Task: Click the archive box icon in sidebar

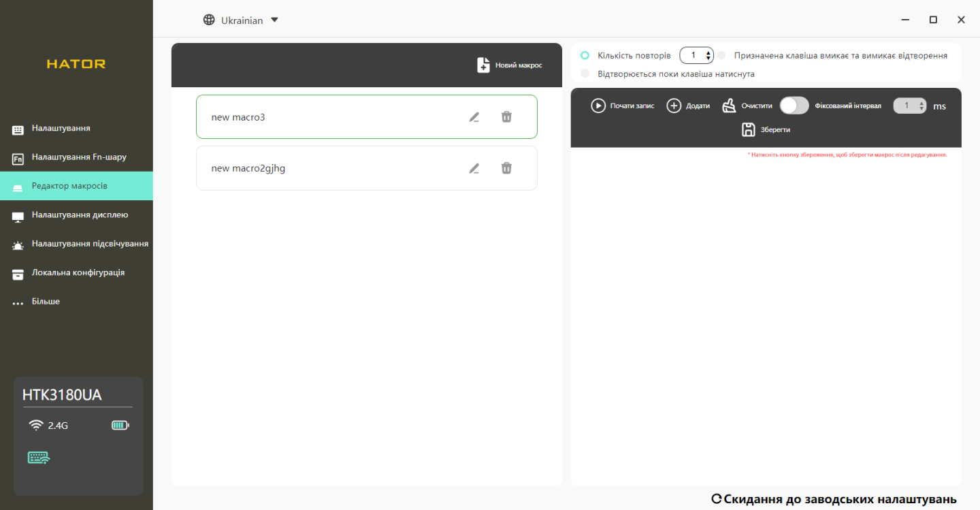Action: (18, 274)
